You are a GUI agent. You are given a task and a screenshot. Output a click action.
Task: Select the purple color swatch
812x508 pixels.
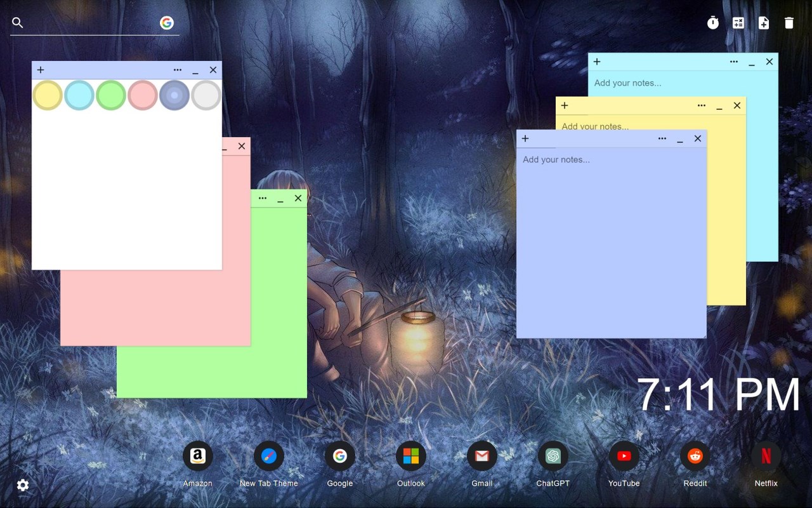tap(174, 95)
